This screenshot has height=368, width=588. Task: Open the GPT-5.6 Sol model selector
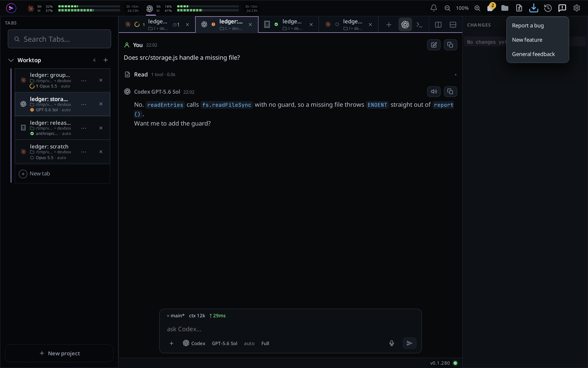[x=225, y=343]
